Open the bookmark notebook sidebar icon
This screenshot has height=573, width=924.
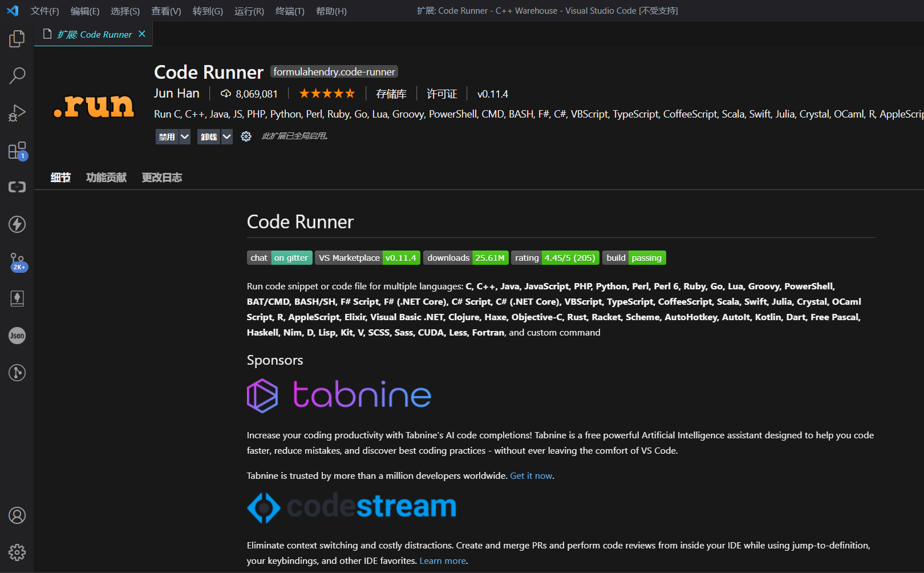pyautogui.click(x=17, y=298)
